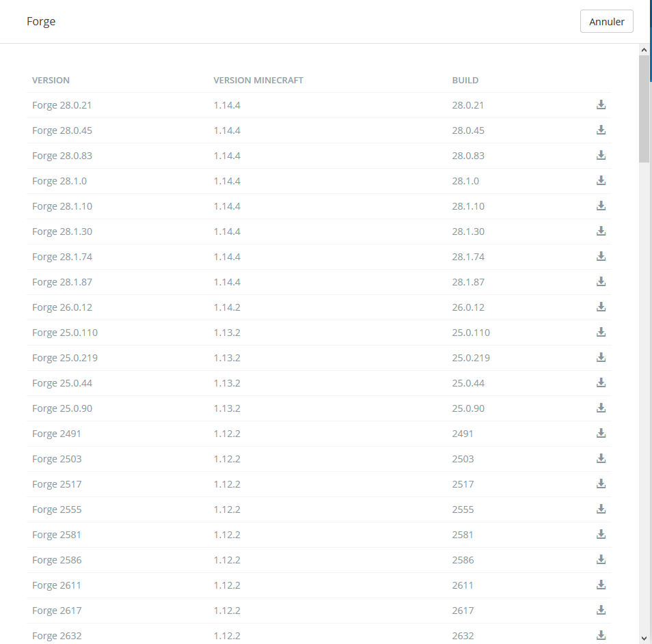Click the VERSION column header
Screen dimensions: 652x644
51,80
